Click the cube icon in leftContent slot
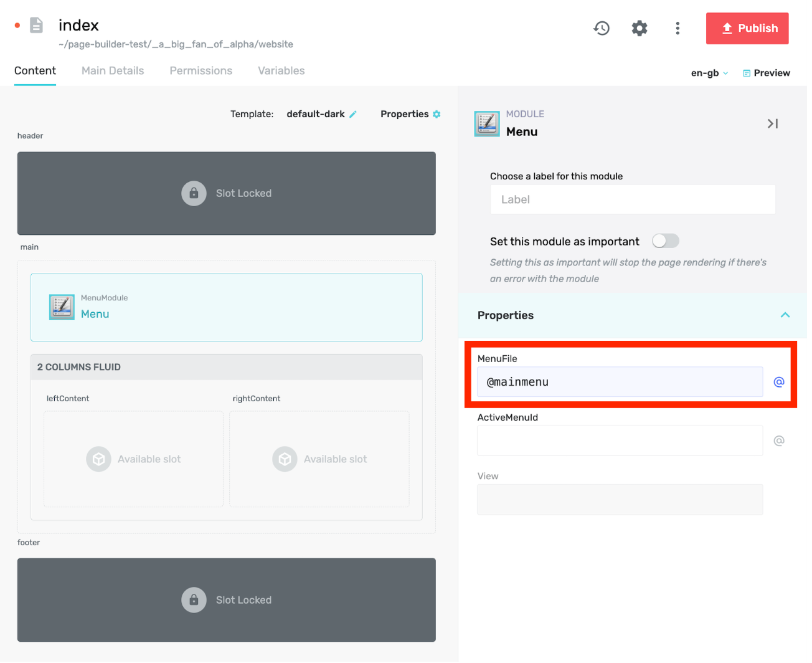Screen dimensions: 812x663 pyautogui.click(x=98, y=459)
